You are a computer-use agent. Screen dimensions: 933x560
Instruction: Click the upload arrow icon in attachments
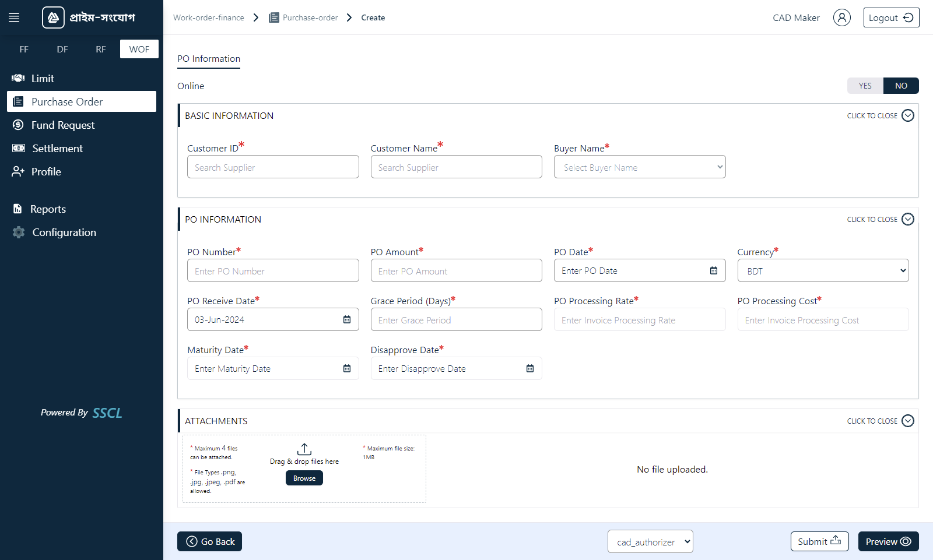pos(304,449)
